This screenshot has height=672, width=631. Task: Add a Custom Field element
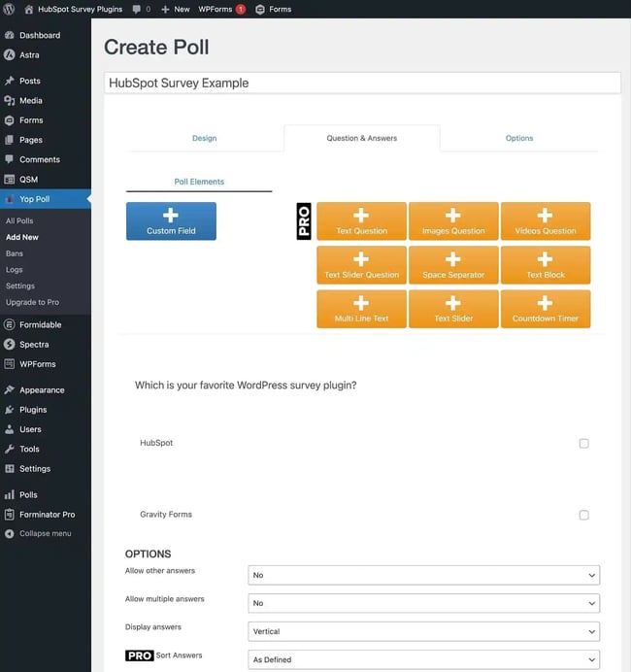pyautogui.click(x=171, y=221)
